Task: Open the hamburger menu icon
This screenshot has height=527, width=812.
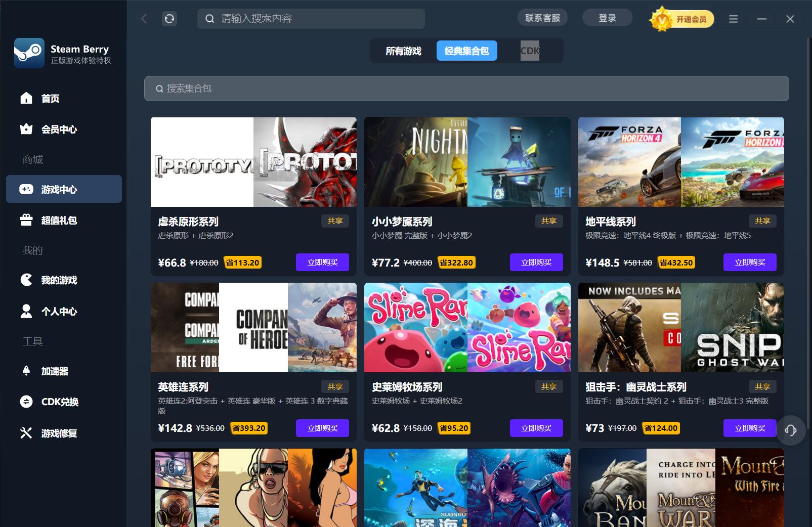Action: [733, 19]
